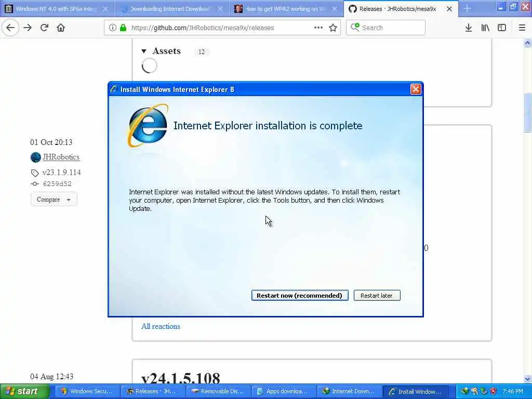Click the vertical scrollbar thumb

[527, 113]
